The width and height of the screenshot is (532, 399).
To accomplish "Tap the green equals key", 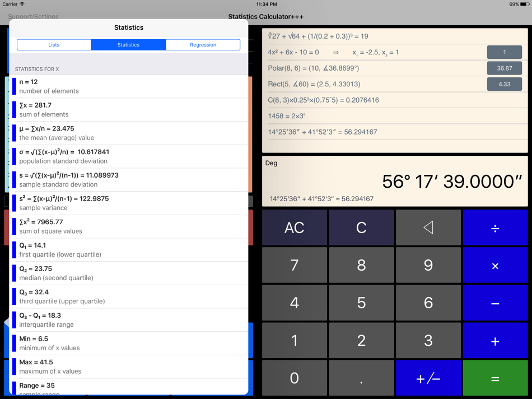I will pyautogui.click(x=495, y=378).
